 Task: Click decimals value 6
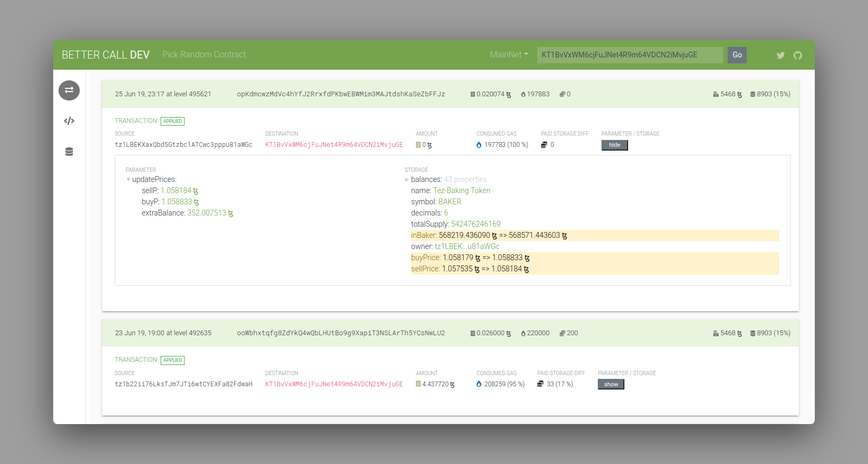446,213
